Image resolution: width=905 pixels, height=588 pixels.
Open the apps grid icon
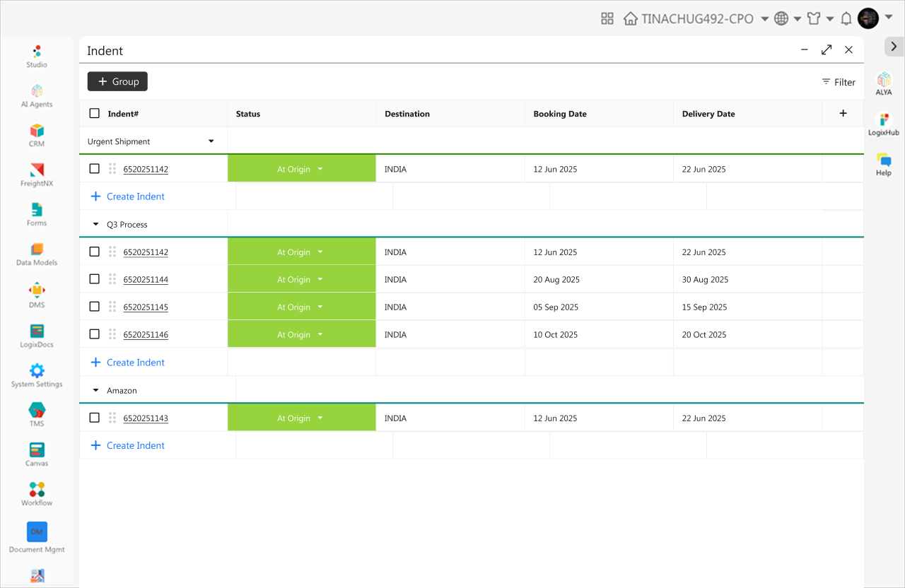coord(607,19)
